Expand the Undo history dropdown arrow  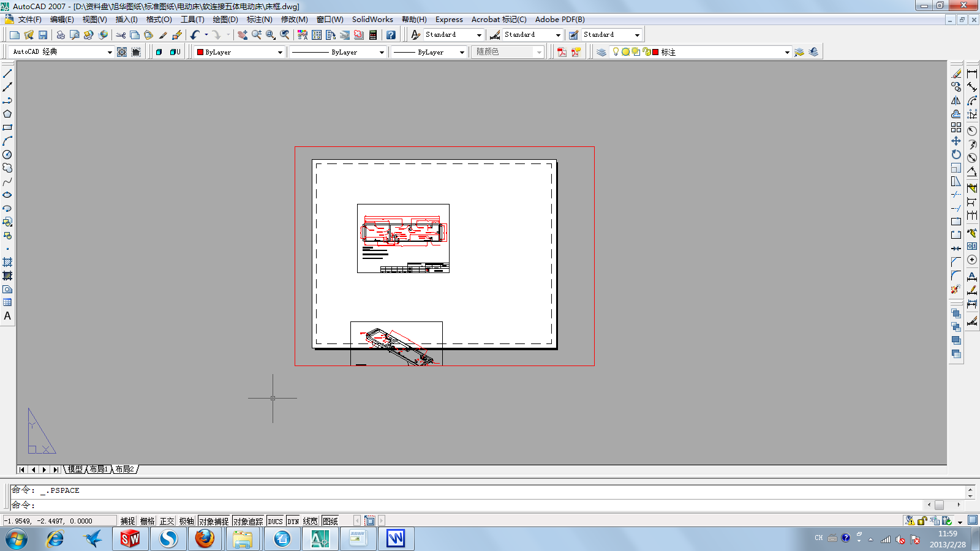point(206,35)
